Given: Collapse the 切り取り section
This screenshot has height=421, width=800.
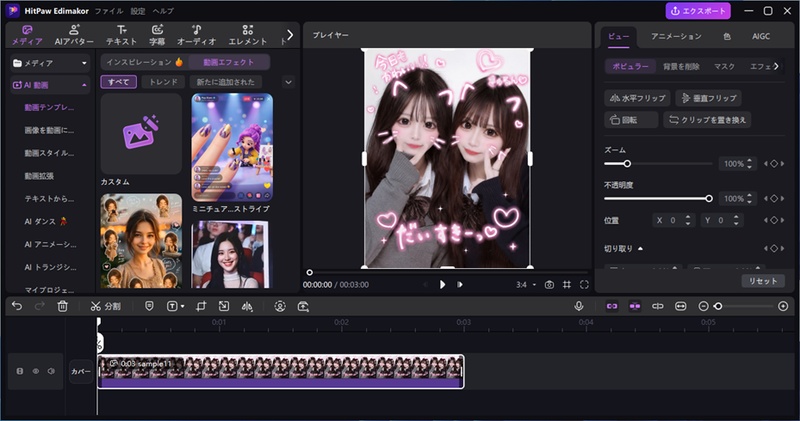Looking at the screenshot, I should coord(640,249).
